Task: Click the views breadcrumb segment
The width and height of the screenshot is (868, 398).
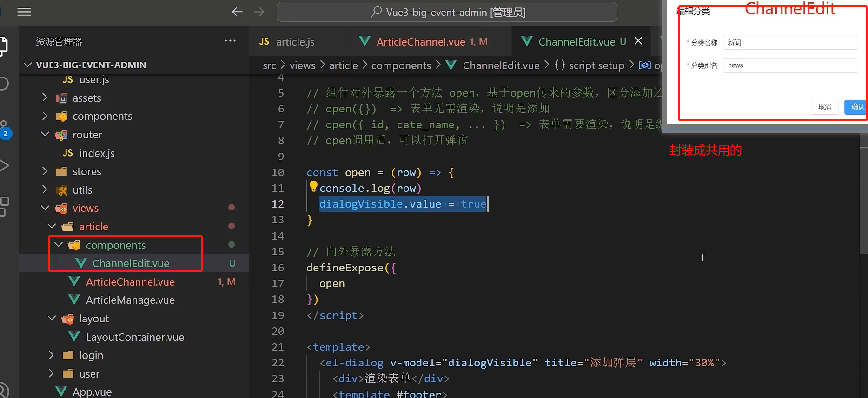Action: point(302,65)
